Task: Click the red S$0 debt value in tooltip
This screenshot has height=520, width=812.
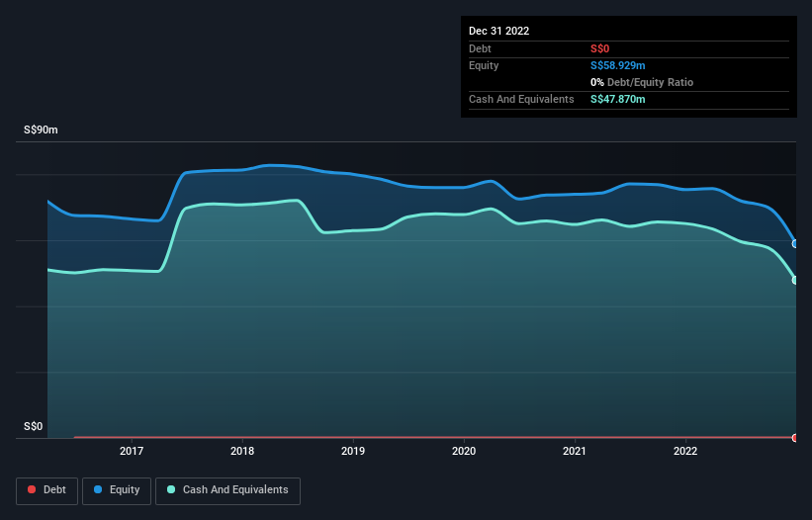Action: 599,48
